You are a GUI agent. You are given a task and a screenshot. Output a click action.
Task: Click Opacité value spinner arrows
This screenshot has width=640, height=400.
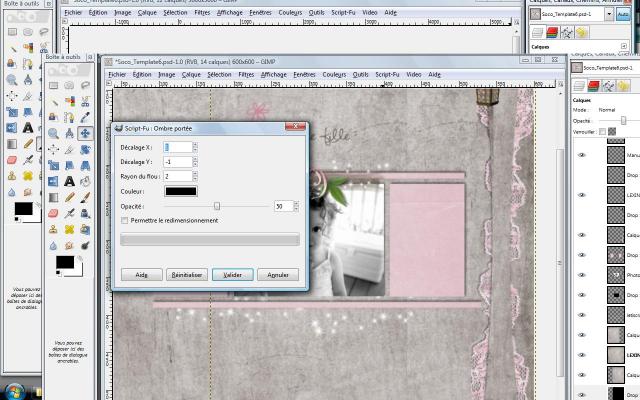tap(296, 206)
